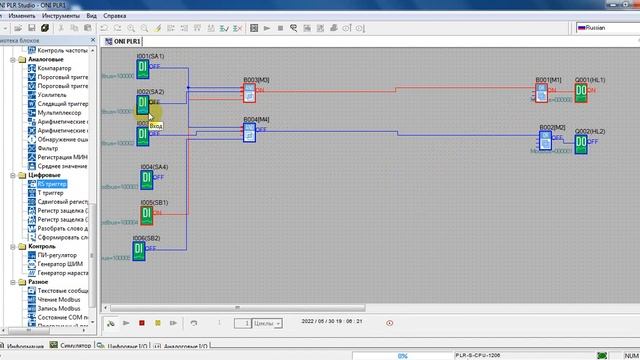The height and width of the screenshot is (360, 640).
Task: Toggle the I005(SB1) digital input
Action: [147, 216]
